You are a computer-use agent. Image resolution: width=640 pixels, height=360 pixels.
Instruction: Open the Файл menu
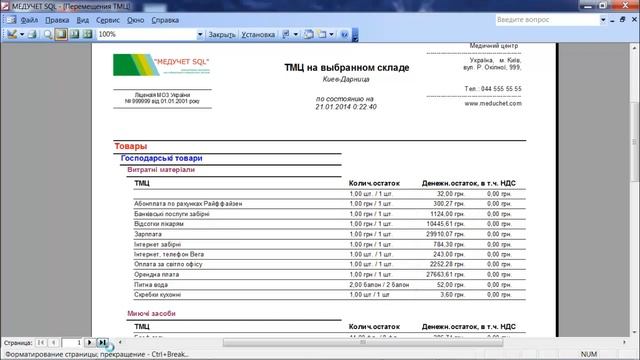(x=29, y=20)
